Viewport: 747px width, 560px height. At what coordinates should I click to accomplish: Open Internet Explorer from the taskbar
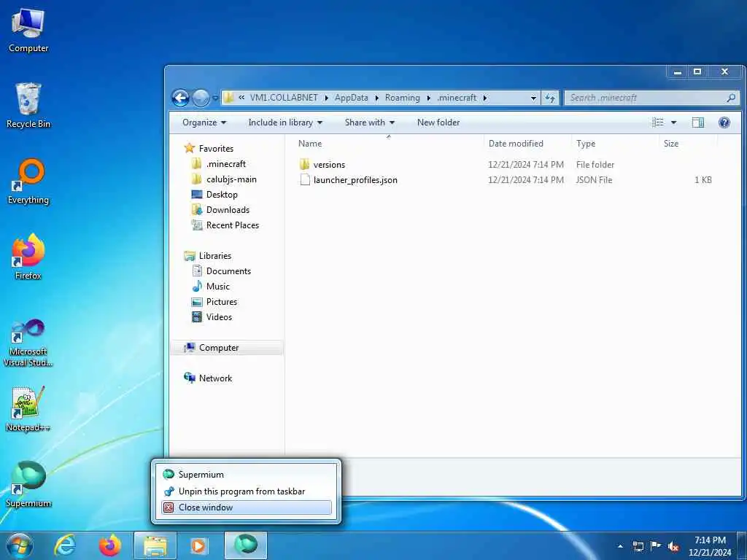coord(64,545)
